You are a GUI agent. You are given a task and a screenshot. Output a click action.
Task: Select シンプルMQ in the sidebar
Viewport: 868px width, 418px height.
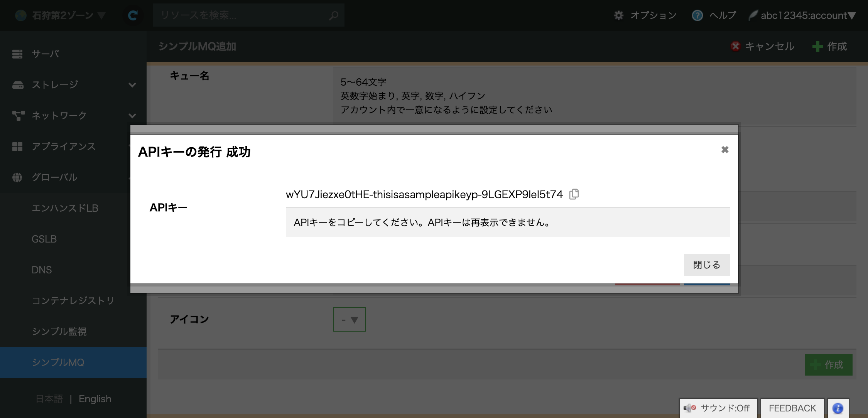[58, 362]
